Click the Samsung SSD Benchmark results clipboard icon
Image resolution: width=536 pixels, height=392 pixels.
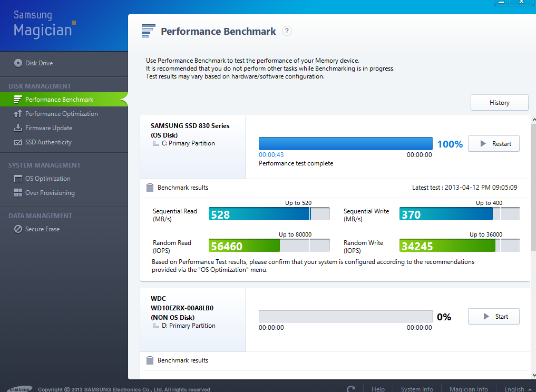(150, 188)
